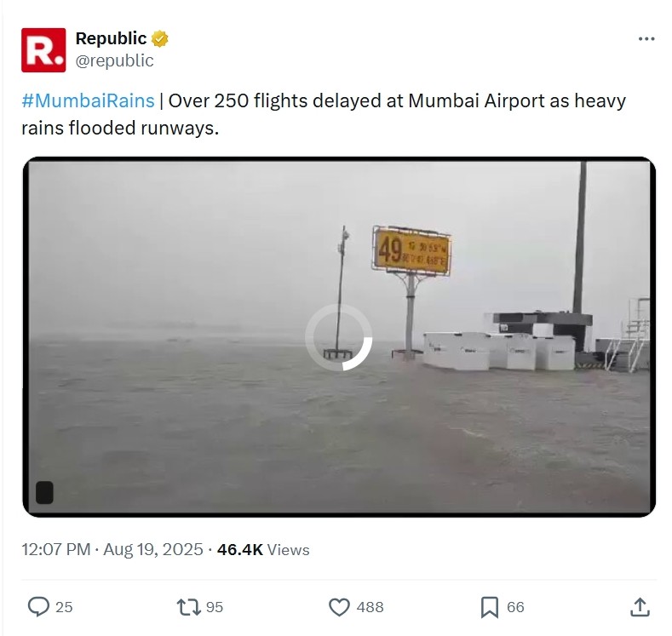Screen dimensions: 672x636
Task: Repost using the retweet arrows icon
Action: (188, 607)
